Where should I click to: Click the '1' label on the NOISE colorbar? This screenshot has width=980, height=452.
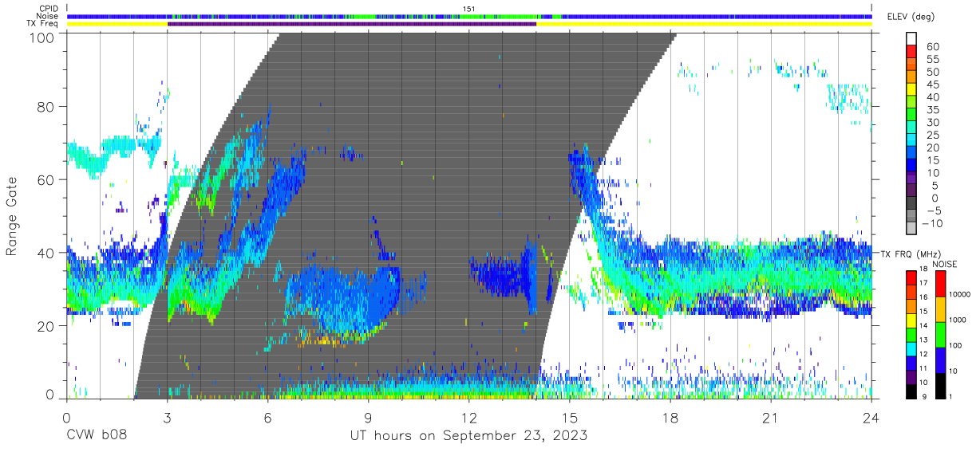(950, 396)
